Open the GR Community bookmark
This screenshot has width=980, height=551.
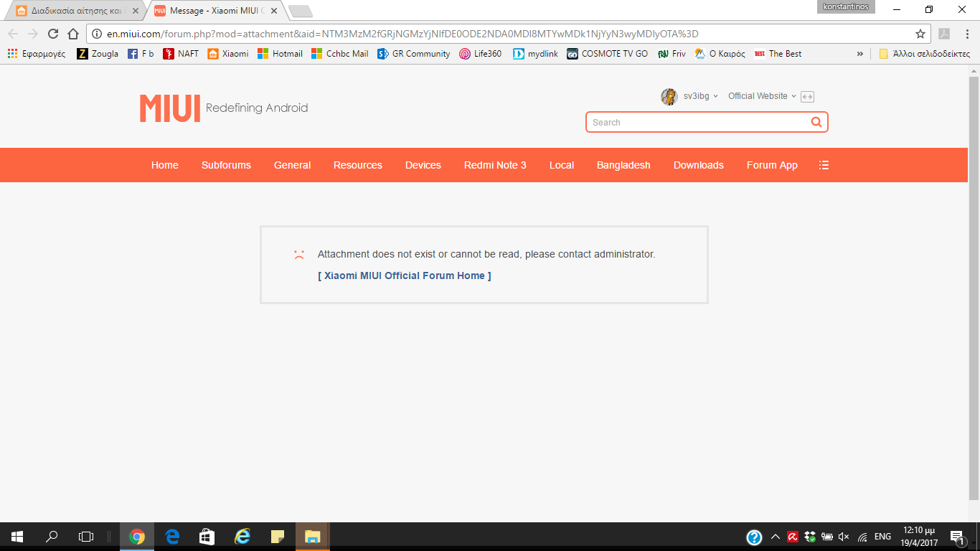tap(414, 54)
